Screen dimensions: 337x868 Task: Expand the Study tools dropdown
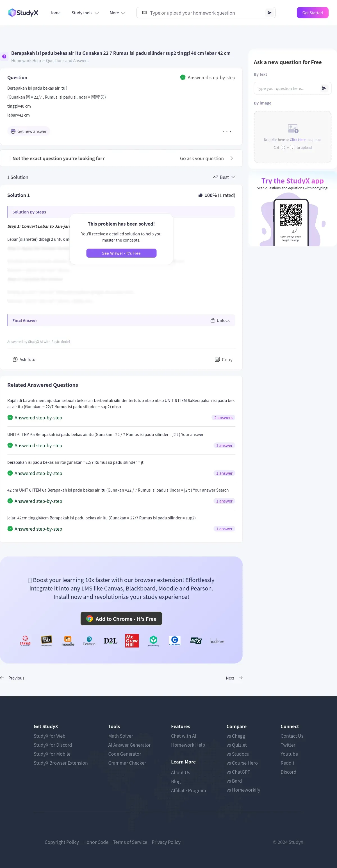(85, 13)
